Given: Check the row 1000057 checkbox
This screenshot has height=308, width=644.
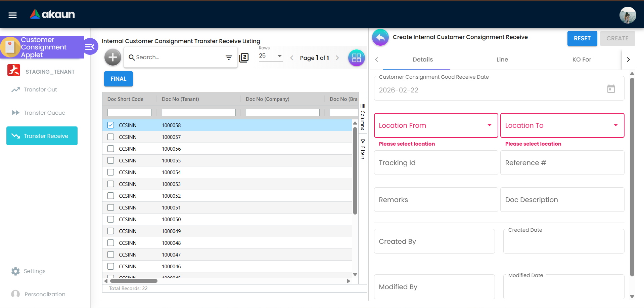Looking at the screenshot, I should click(110, 137).
